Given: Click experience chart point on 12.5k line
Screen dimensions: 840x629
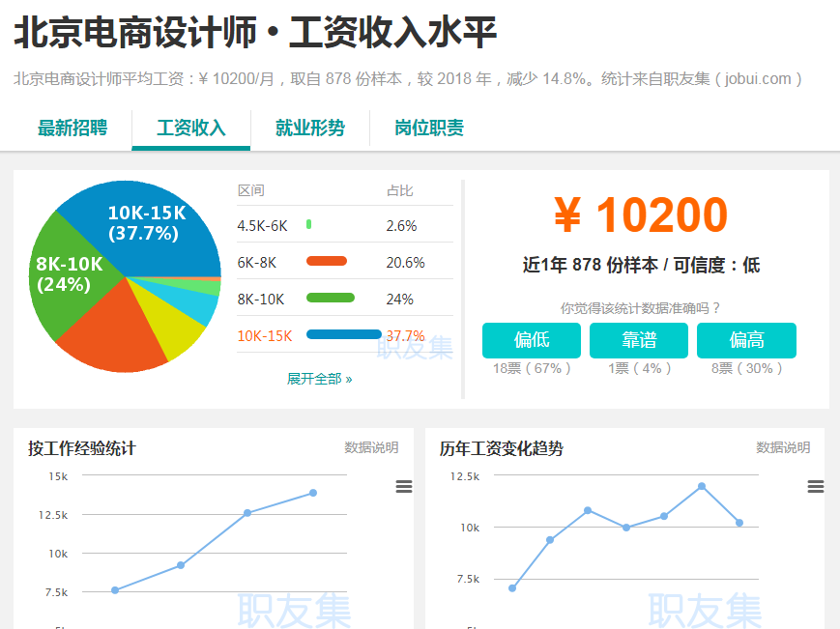Looking at the screenshot, I should tap(246, 513).
